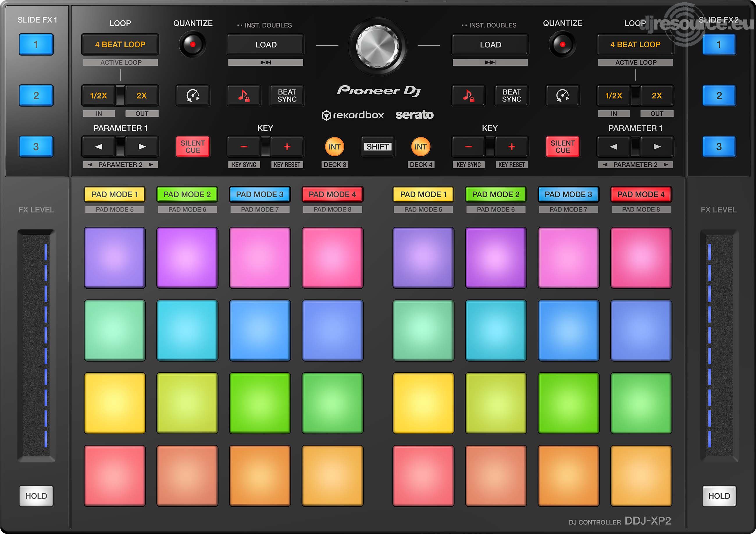Click the right deck tempo gauge icon button
Viewport: 756px width, 534px height.
563,95
